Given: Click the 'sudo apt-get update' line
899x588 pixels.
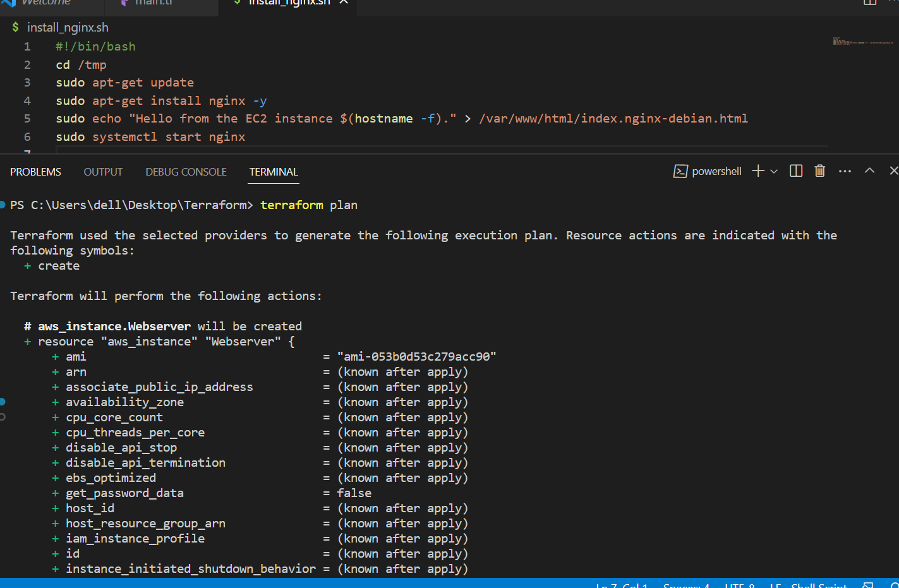Looking at the screenshot, I should pos(124,82).
